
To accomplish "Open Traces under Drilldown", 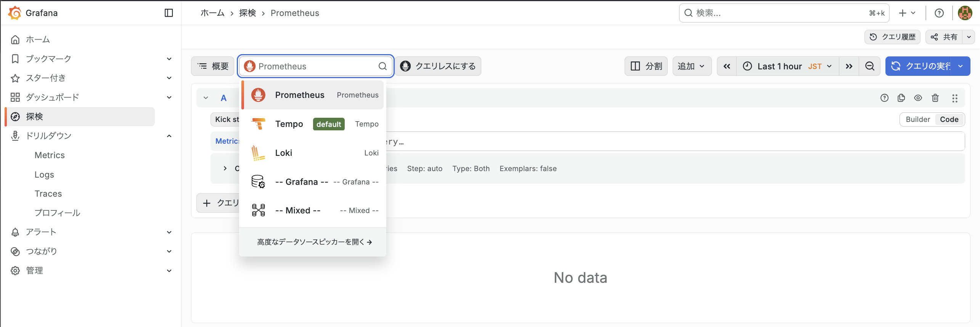I will tap(48, 194).
